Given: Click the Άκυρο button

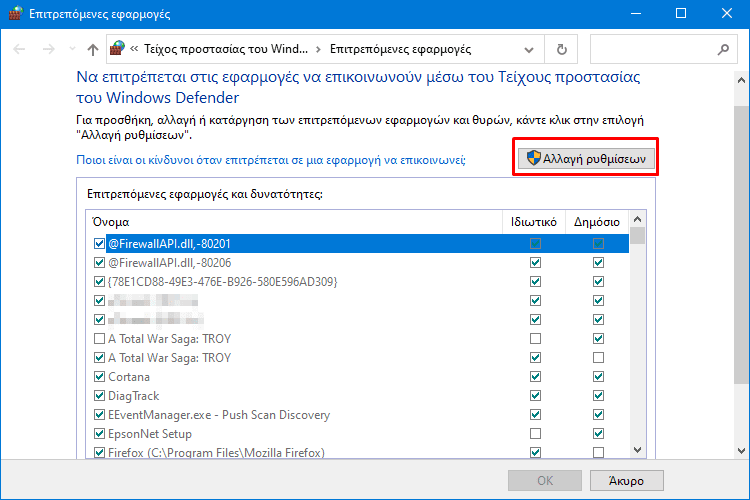Looking at the screenshot, I should [627, 480].
